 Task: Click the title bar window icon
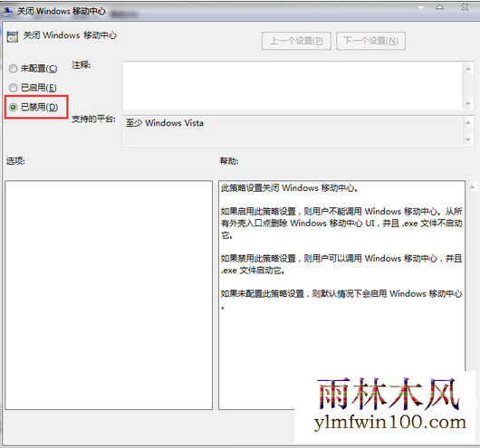click(7, 12)
